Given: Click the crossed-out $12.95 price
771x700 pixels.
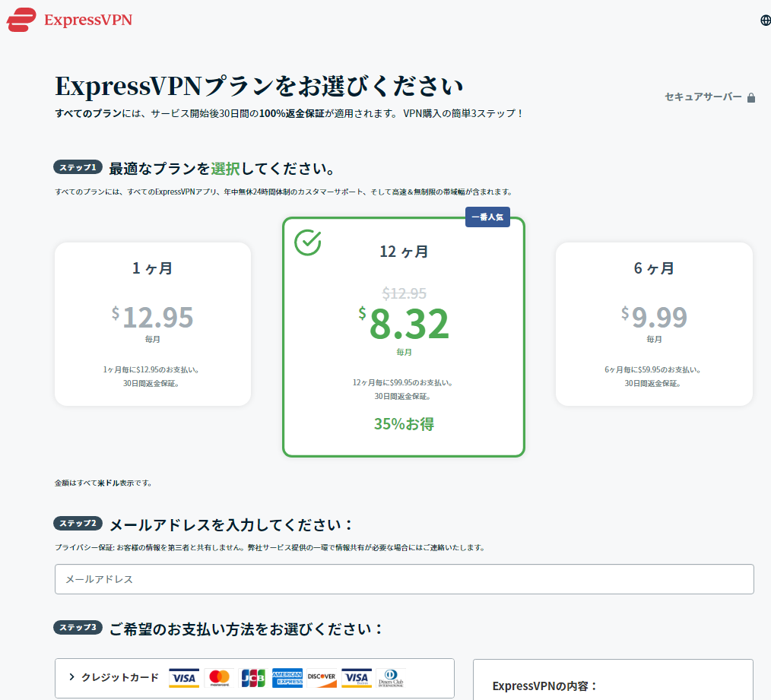Looking at the screenshot, I should [405, 293].
